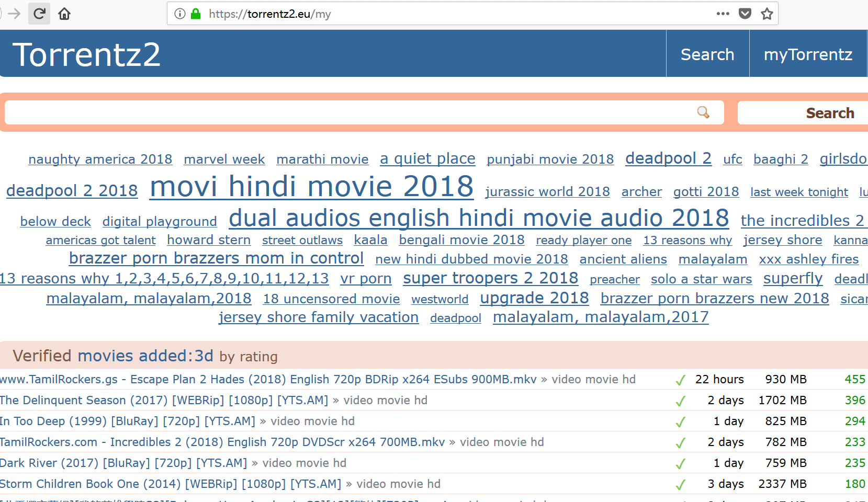Open 'last week tonight' tag link

pos(799,192)
